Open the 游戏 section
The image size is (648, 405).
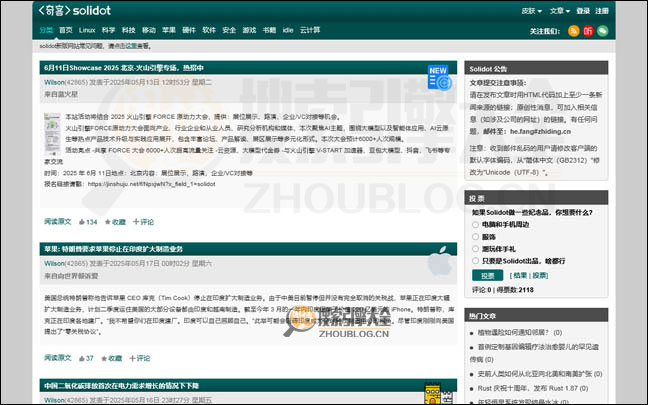tap(249, 30)
